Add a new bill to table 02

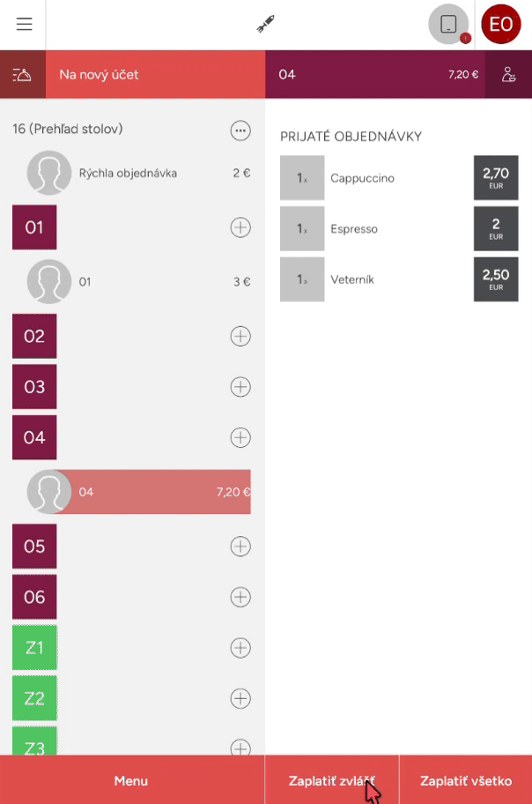240,336
